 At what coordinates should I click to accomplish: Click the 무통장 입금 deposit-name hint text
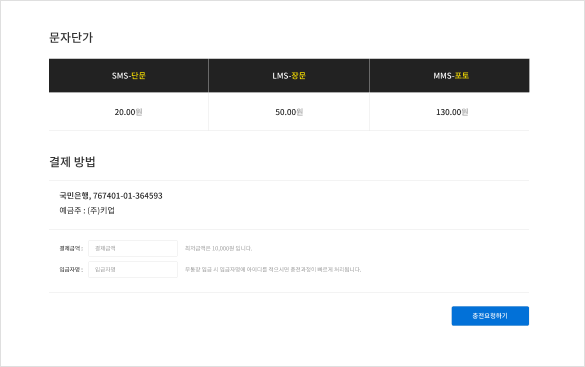coord(273,269)
